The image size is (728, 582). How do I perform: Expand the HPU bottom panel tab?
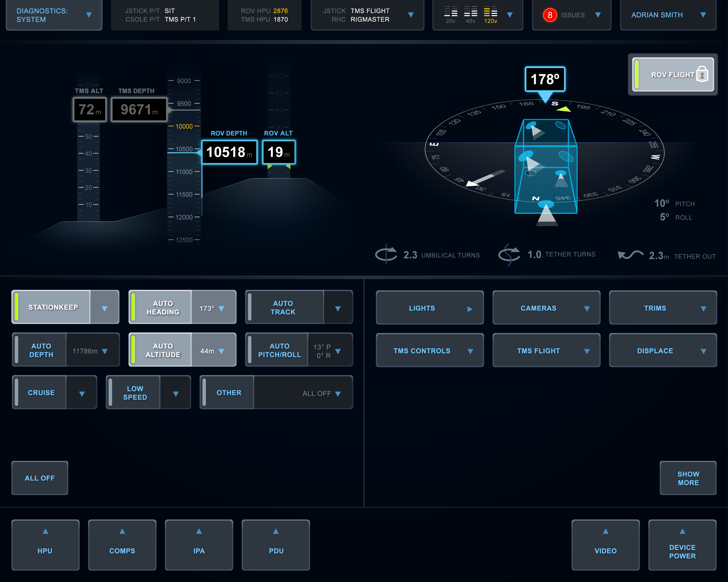[45, 544]
